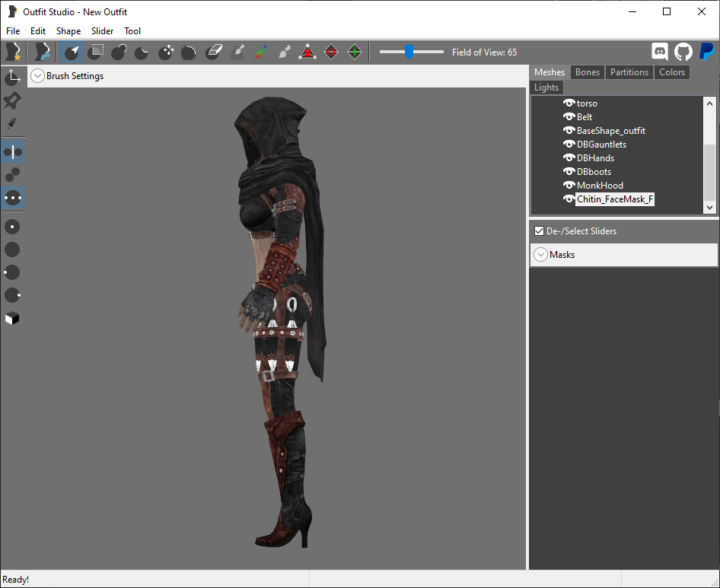The height and width of the screenshot is (588, 720).
Task: Expand the Masks section
Action: (x=541, y=254)
